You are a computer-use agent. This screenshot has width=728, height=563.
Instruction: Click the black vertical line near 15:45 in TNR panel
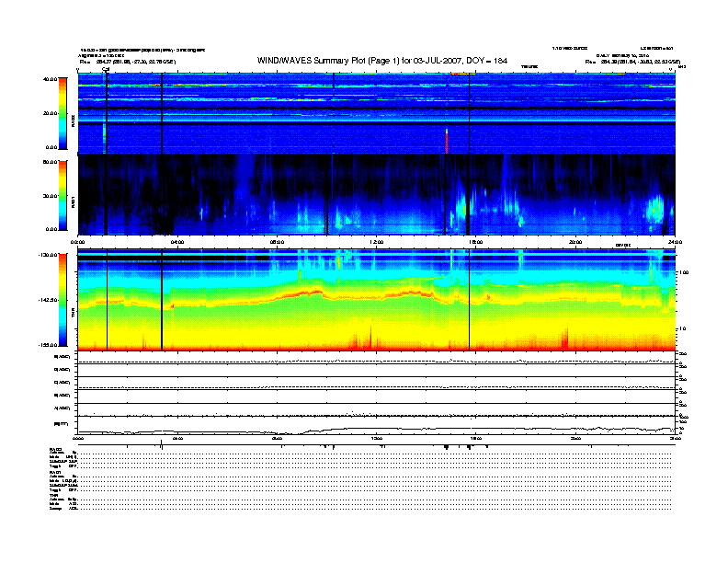(x=469, y=300)
